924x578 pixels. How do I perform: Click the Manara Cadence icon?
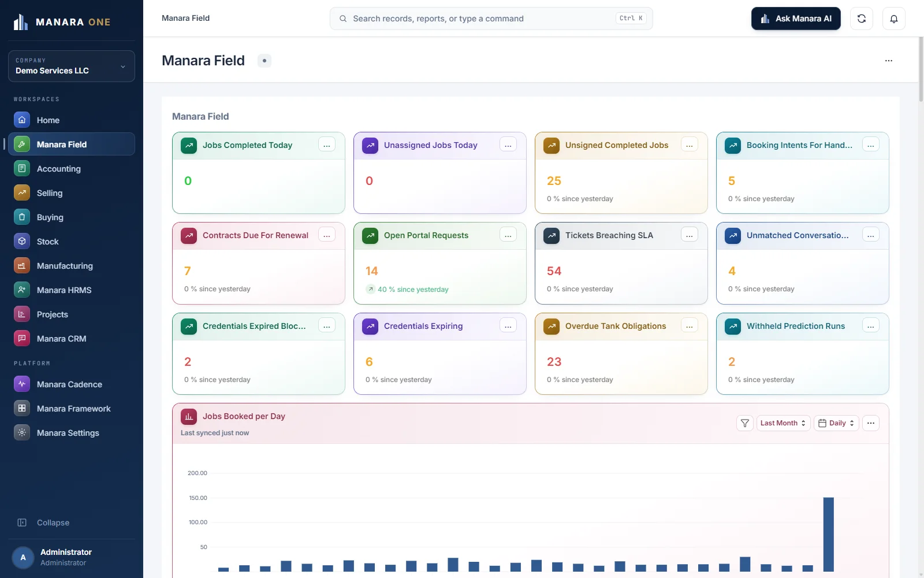point(22,384)
